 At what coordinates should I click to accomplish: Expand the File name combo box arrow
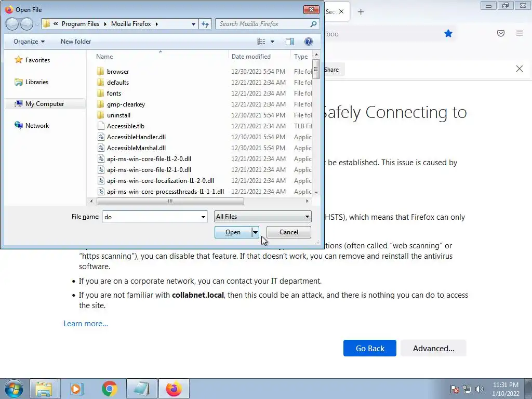203,217
